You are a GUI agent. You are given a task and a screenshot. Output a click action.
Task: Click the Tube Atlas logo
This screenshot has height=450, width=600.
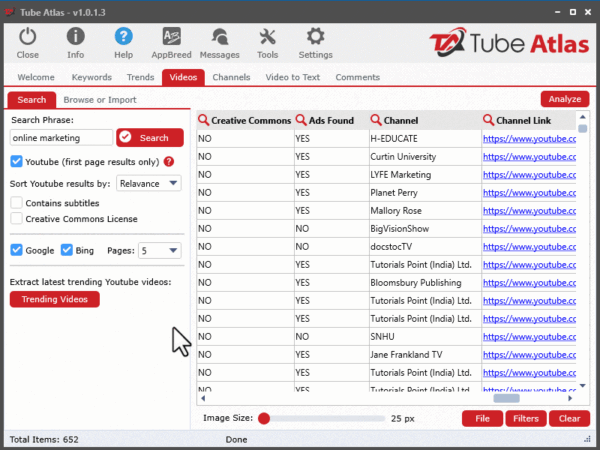click(x=509, y=42)
